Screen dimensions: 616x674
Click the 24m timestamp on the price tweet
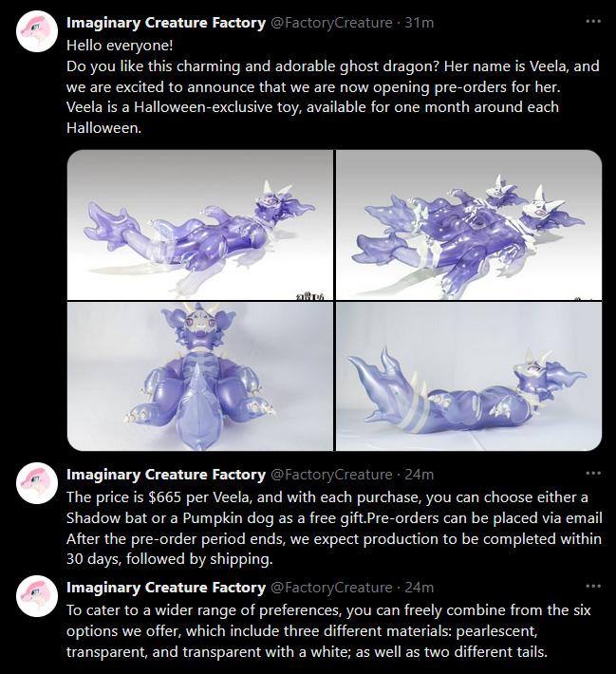(420, 475)
